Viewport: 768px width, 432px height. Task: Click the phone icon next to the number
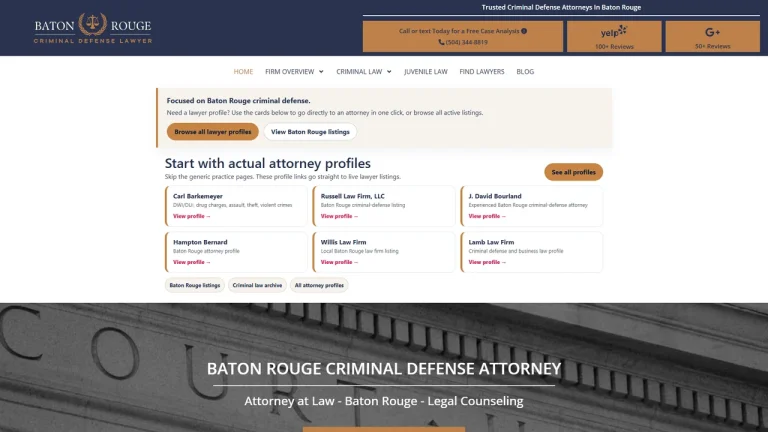click(x=441, y=42)
